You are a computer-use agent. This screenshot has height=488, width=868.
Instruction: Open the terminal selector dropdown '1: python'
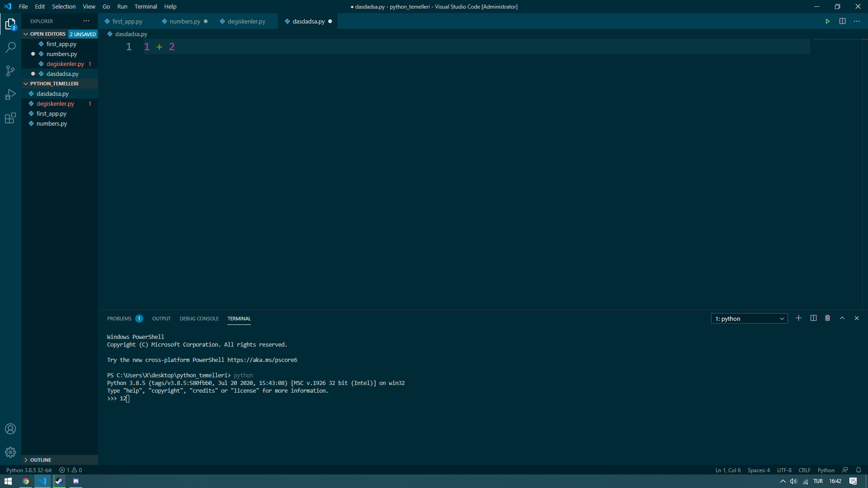(x=749, y=319)
